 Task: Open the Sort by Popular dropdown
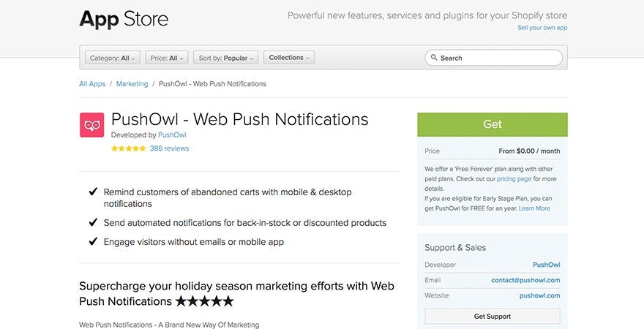tap(226, 58)
